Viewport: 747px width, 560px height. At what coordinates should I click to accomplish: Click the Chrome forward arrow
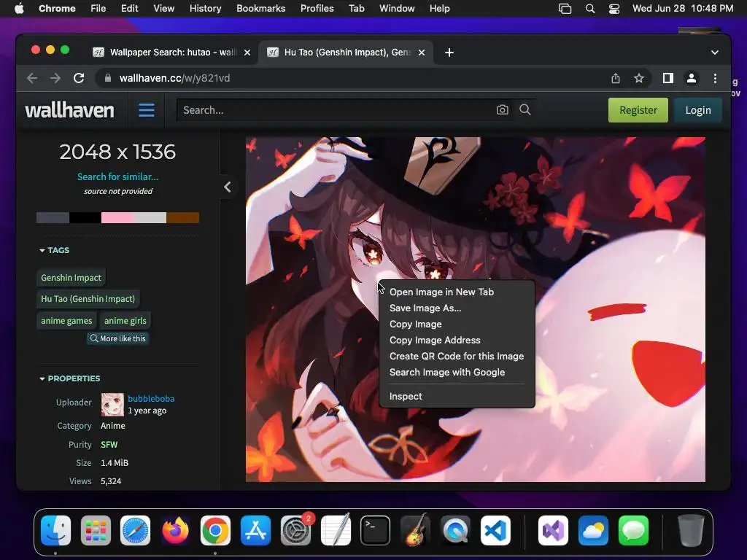click(x=55, y=78)
